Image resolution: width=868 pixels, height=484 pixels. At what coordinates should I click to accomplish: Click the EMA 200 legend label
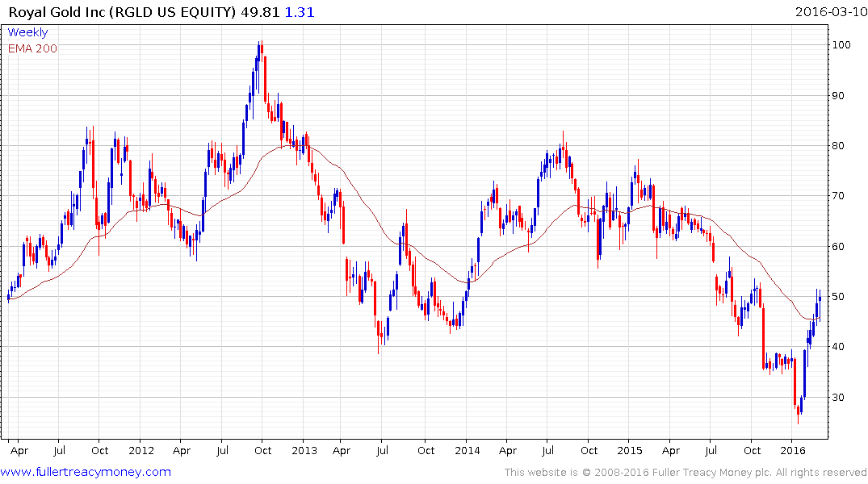[32, 48]
